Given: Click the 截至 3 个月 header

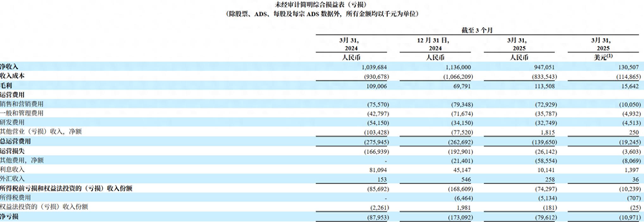Looking at the screenshot, I should point(477,30).
